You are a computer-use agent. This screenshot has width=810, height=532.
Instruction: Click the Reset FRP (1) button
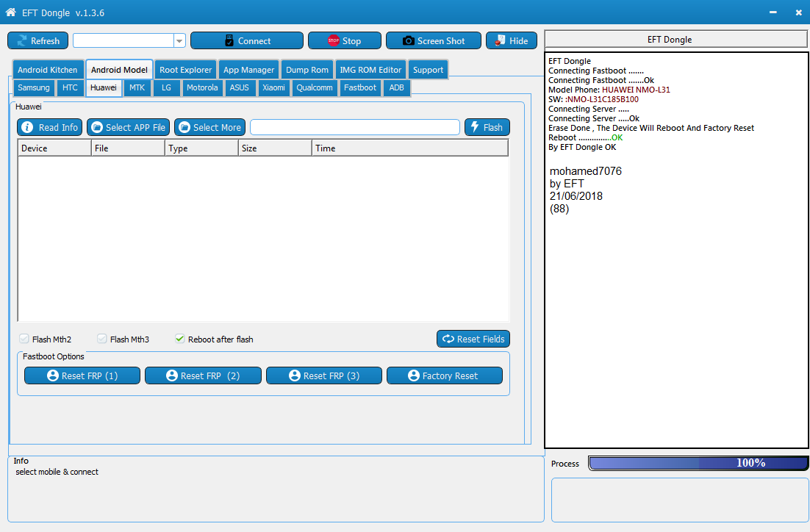coord(82,375)
